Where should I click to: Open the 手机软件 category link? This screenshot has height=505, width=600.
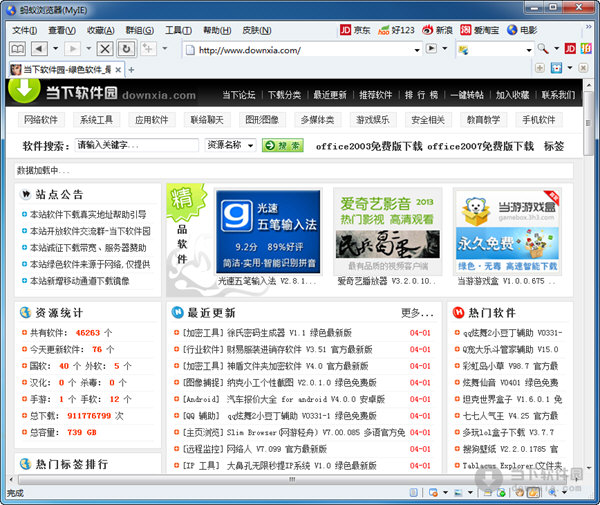539,120
